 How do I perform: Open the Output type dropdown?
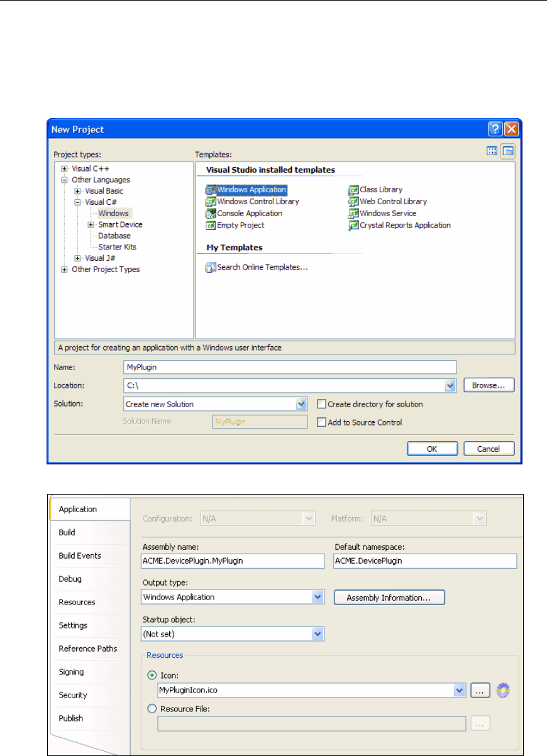pos(318,597)
